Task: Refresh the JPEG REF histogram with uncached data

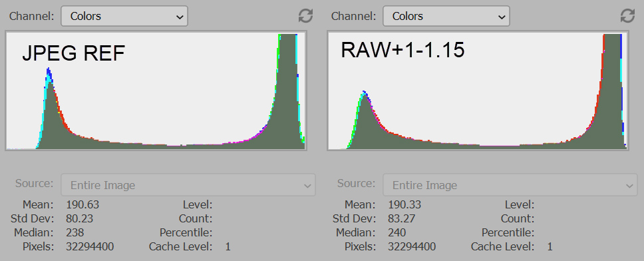Action: pyautogui.click(x=305, y=16)
